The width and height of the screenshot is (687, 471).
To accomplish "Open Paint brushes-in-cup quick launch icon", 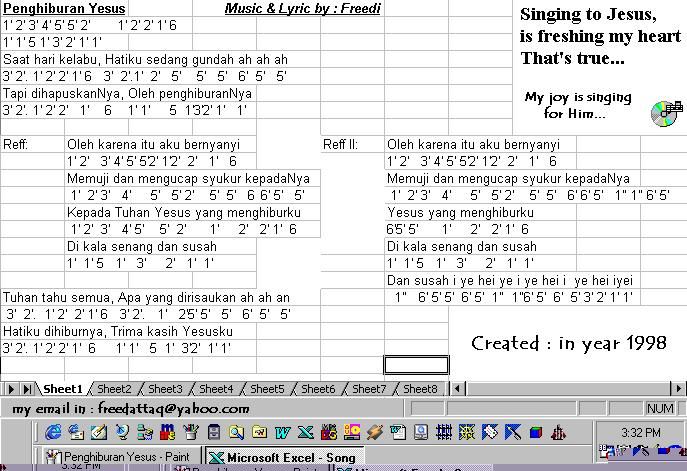I will pyautogui.click(x=191, y=432).
